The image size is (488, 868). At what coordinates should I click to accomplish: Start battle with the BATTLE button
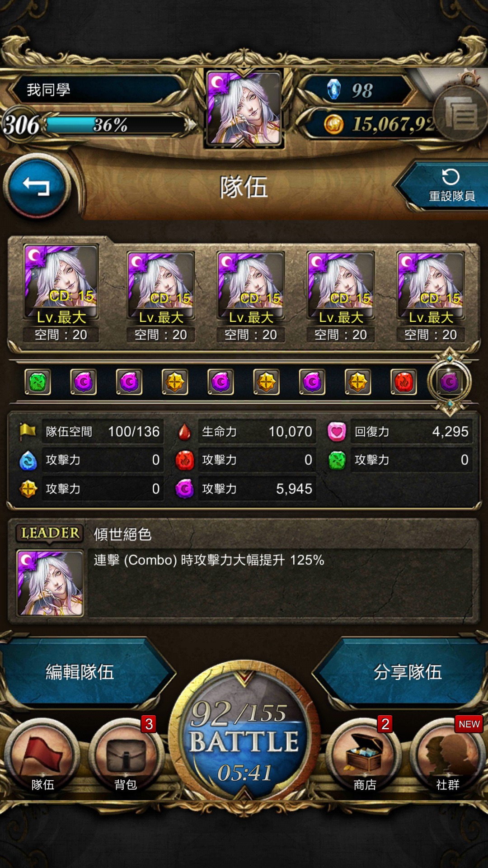(x=244, y=738)
